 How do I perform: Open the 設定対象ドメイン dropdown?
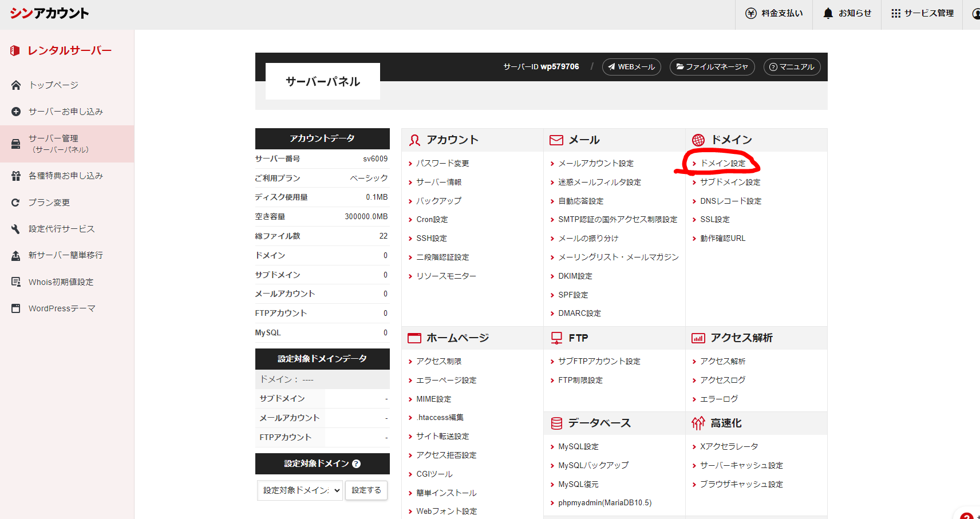(300, 490)
